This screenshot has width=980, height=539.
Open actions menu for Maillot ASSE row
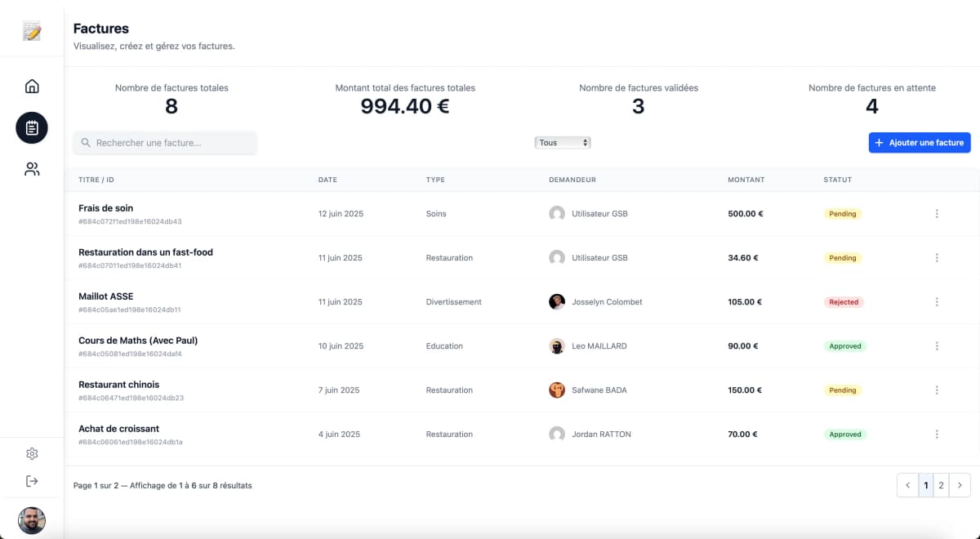(937, 302)
